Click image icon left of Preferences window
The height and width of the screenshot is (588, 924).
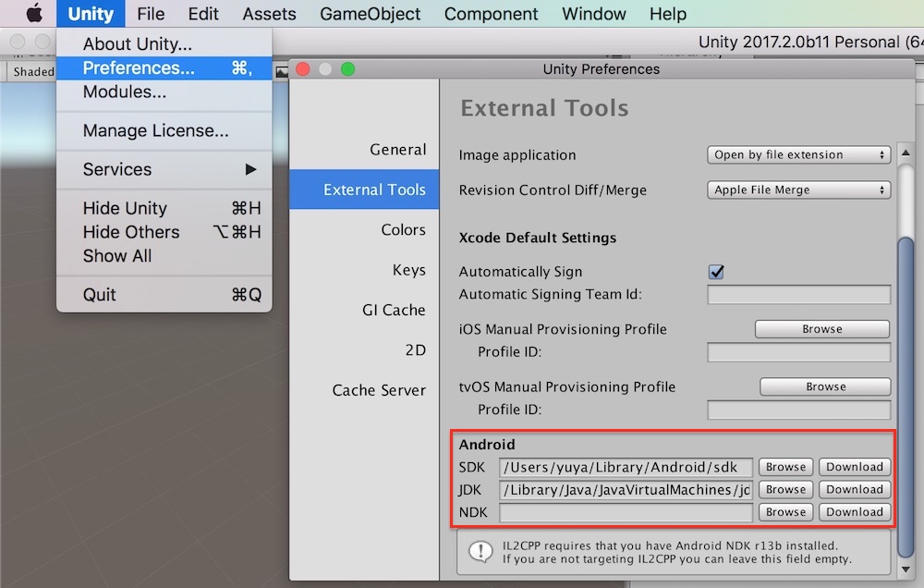tap(282, 72)
